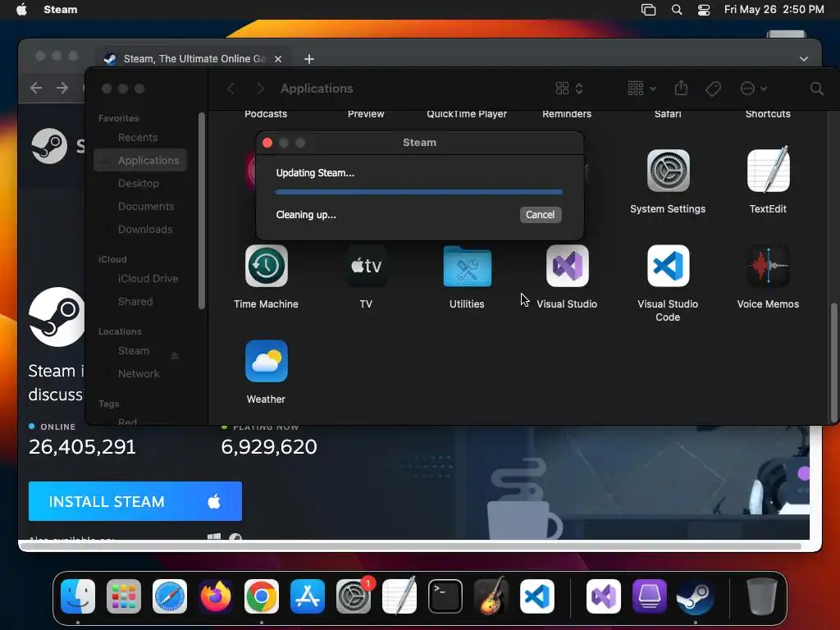The height and width of the screenshot is (630, 840).
Task: Open the Apple menu
Action: 21,10
